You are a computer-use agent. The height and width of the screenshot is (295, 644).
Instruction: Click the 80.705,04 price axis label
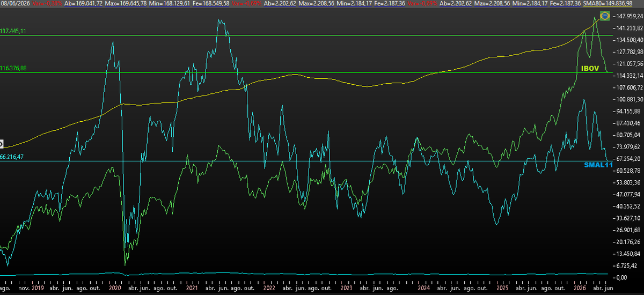628,135
